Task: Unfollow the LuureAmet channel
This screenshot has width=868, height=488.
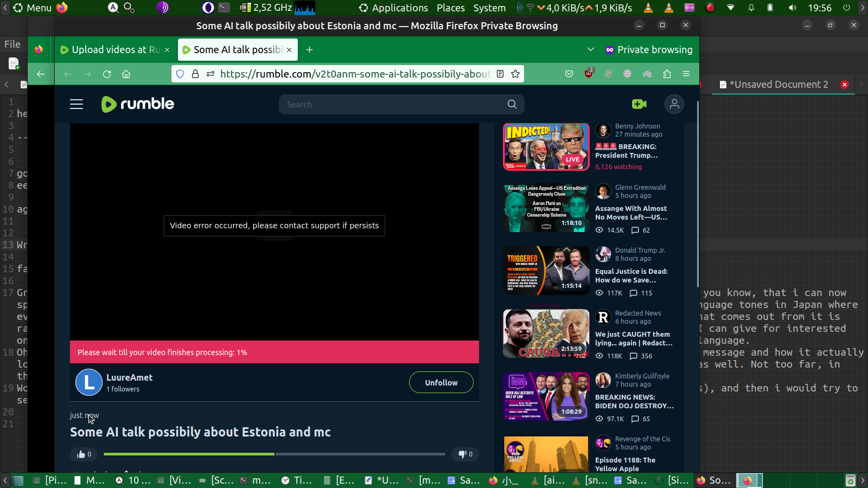Action: pos(441,382)
